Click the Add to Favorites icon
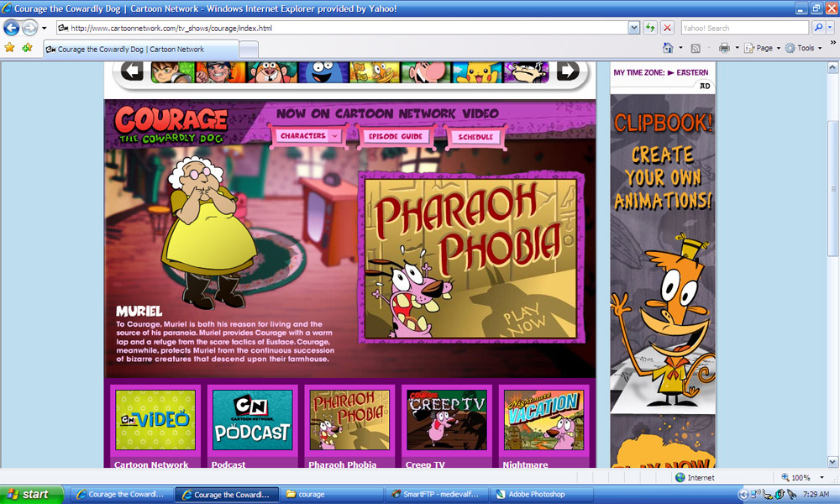 click(28, 48)
